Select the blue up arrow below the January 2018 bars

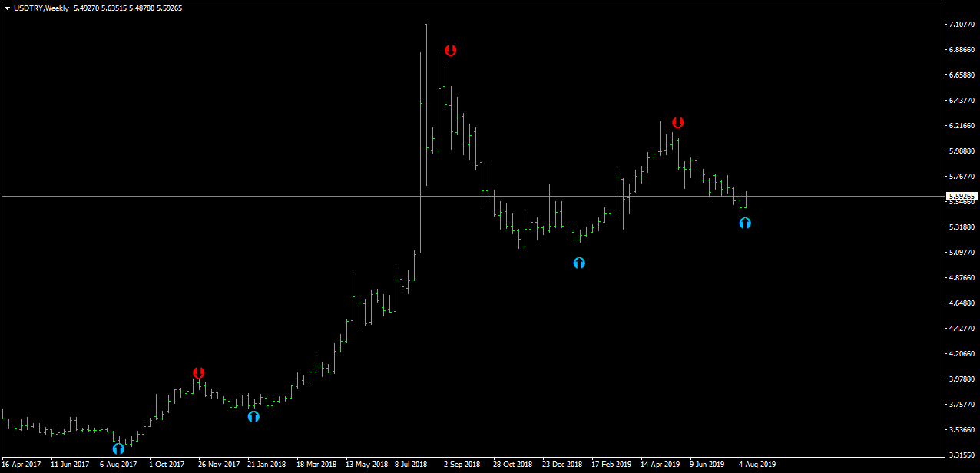253,416
